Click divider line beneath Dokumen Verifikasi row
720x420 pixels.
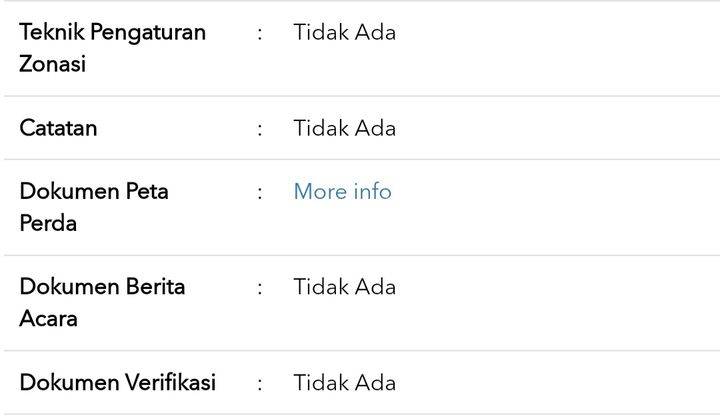click(x=362, y=414)
